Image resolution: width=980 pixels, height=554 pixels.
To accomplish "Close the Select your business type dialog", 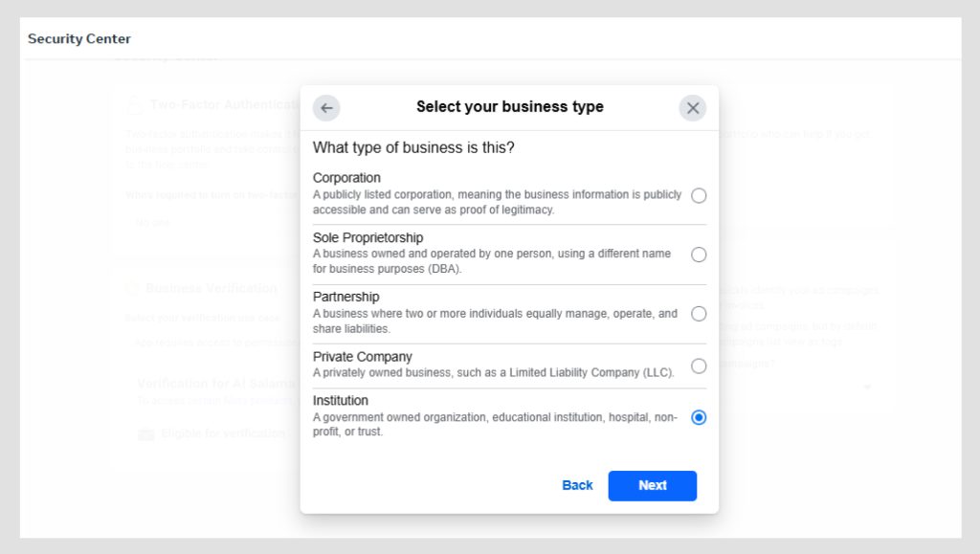I will pos(693,108).
